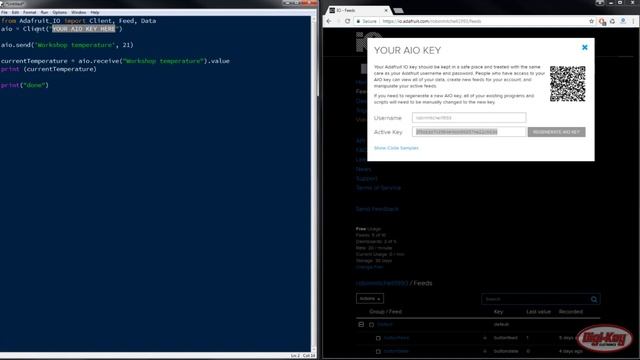Screen dimensions: 640x360
Task: Click the Last value column header
Action: click(538, 311)
